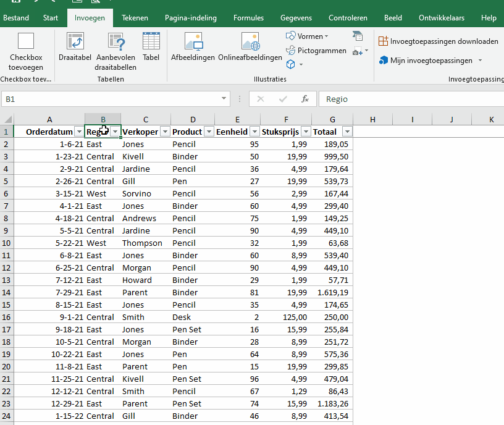The width and height of the screenshot is (504, 425).
Task: Open the Help tab
Action: pyautogui.click(x=489, y=18)
